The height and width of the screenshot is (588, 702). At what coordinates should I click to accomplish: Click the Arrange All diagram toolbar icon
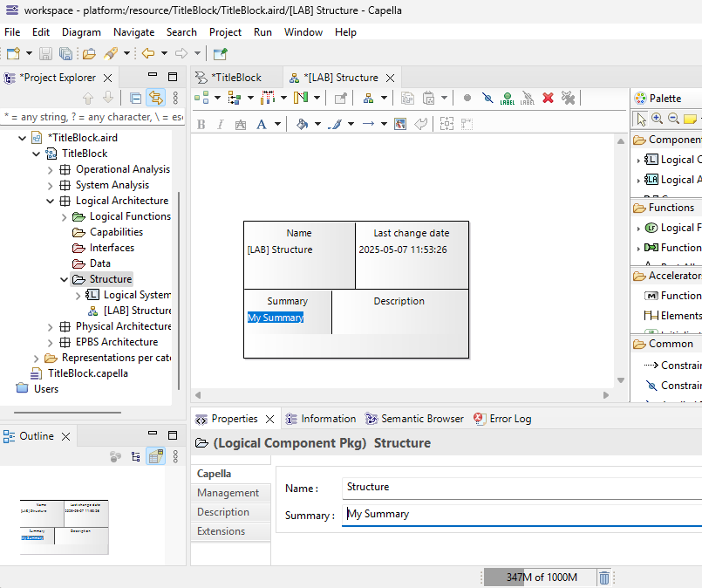pos(201,98)
